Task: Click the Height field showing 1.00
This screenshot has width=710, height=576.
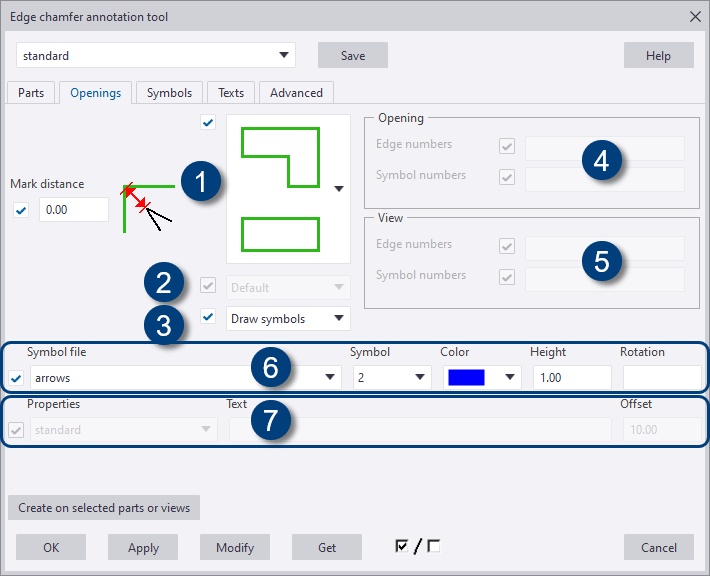Action: 572,377
